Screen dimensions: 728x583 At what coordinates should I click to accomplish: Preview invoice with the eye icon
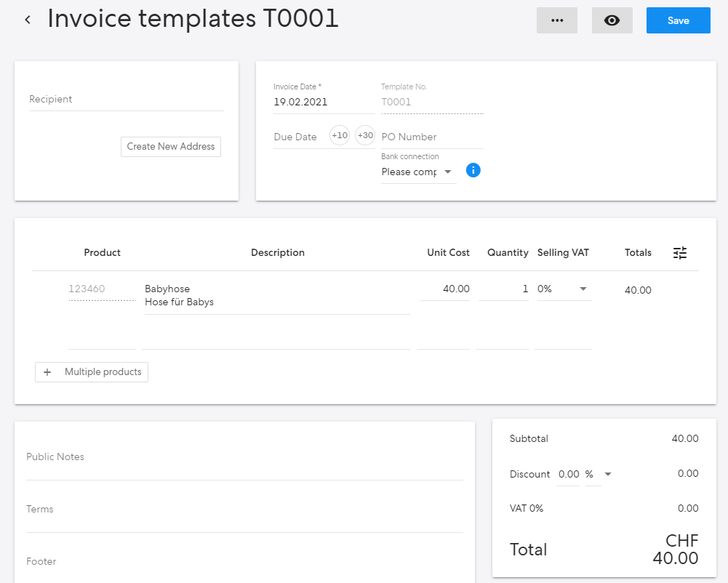click(x=612, y=20)
